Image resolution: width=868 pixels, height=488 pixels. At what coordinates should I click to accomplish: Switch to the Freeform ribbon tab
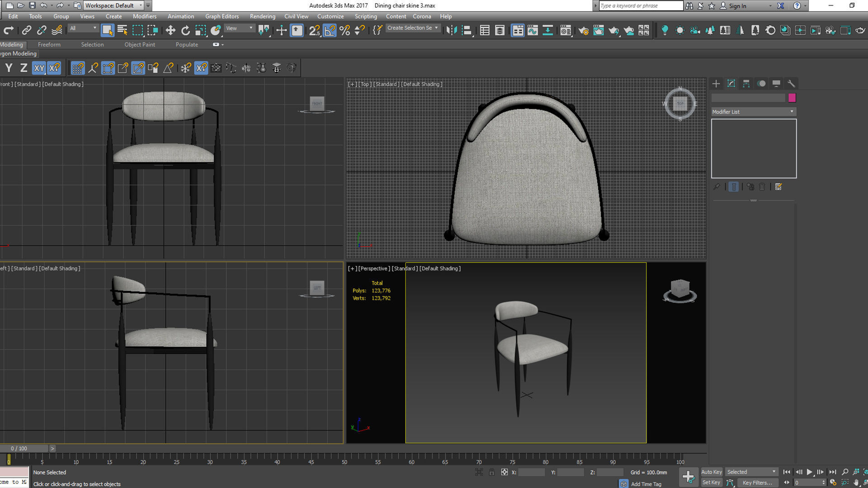tap(49, 44)
